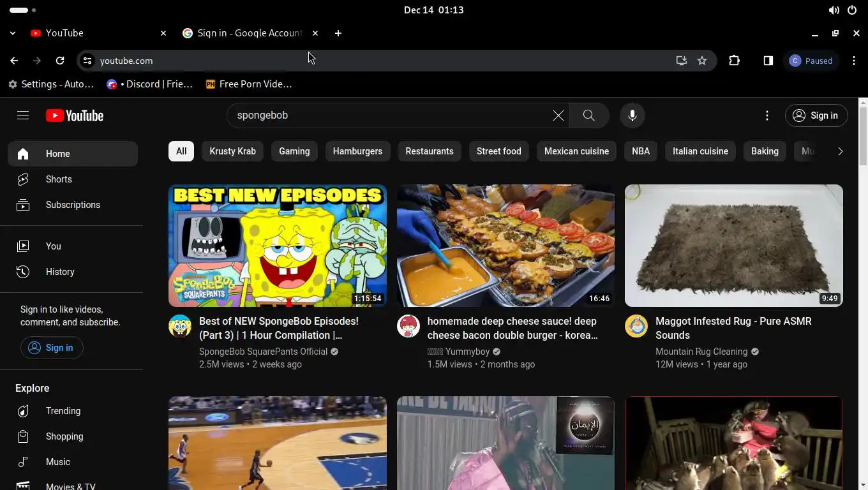Open Shorts in the sidebar
Screen dimensions: 868x490
pyautogui.click(x=73, y=179)
